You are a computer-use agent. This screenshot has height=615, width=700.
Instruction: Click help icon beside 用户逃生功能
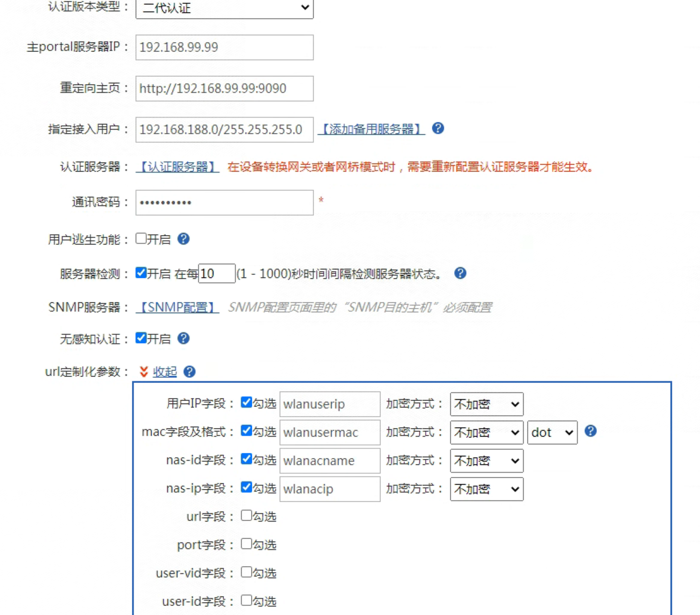(184, 239)
